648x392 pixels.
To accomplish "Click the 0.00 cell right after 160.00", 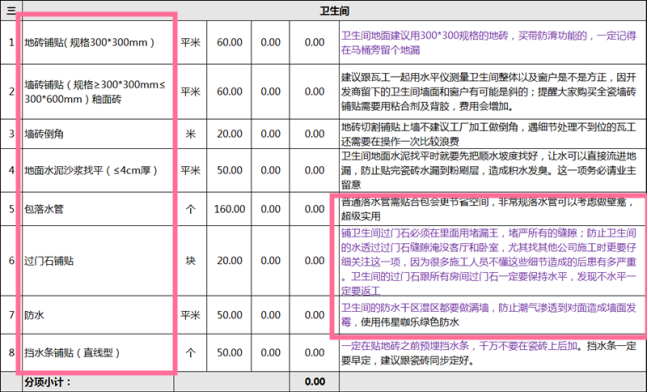I will [271, 209].
